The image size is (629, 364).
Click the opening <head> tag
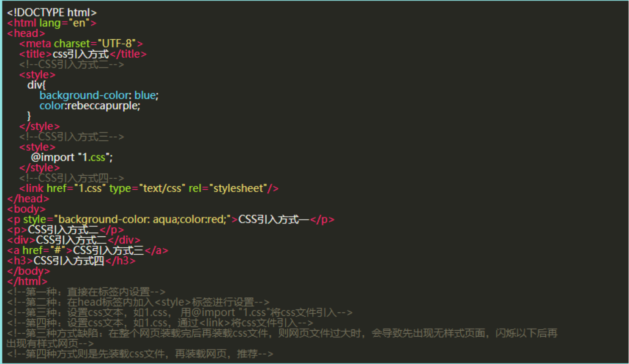pyautogui.click(x=26, y=33)
